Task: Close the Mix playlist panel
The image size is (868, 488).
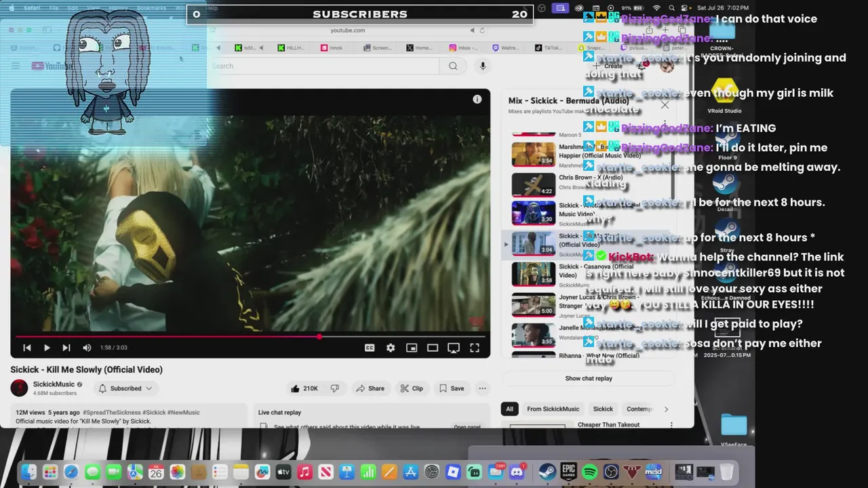Action: click(x=665, y=105)
